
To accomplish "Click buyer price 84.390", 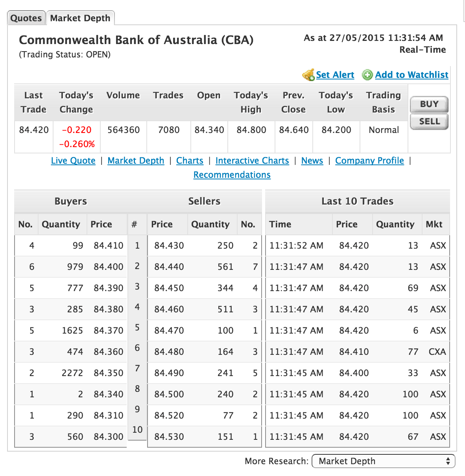I will coord(109,288).
